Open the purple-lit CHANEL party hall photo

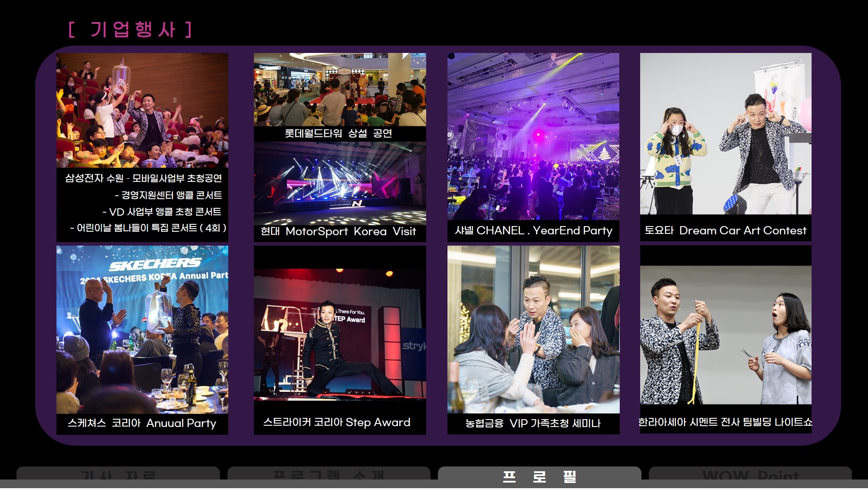click(x=533, y=136)
